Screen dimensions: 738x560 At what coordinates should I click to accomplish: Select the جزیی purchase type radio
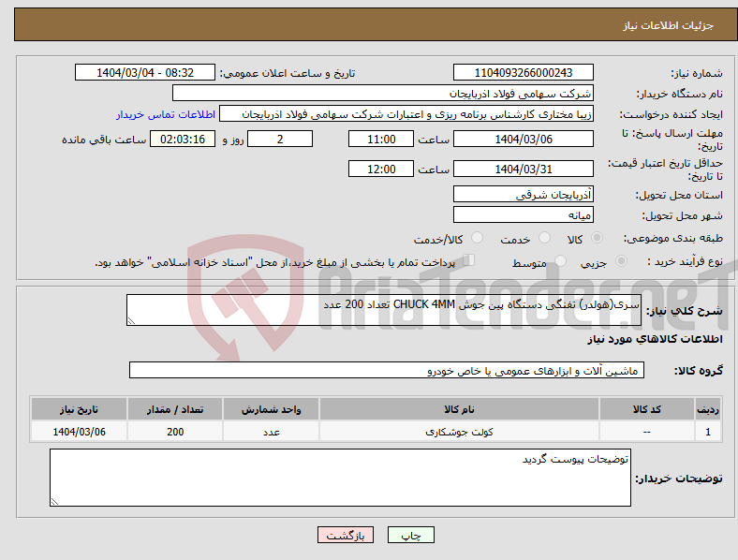tap(621, 260)
